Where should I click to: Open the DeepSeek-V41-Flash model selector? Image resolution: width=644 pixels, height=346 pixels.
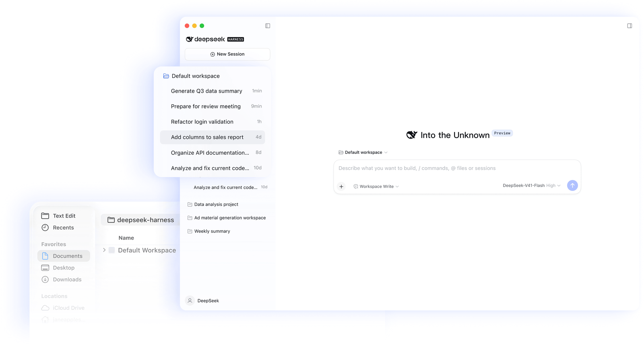coord(531,186)
